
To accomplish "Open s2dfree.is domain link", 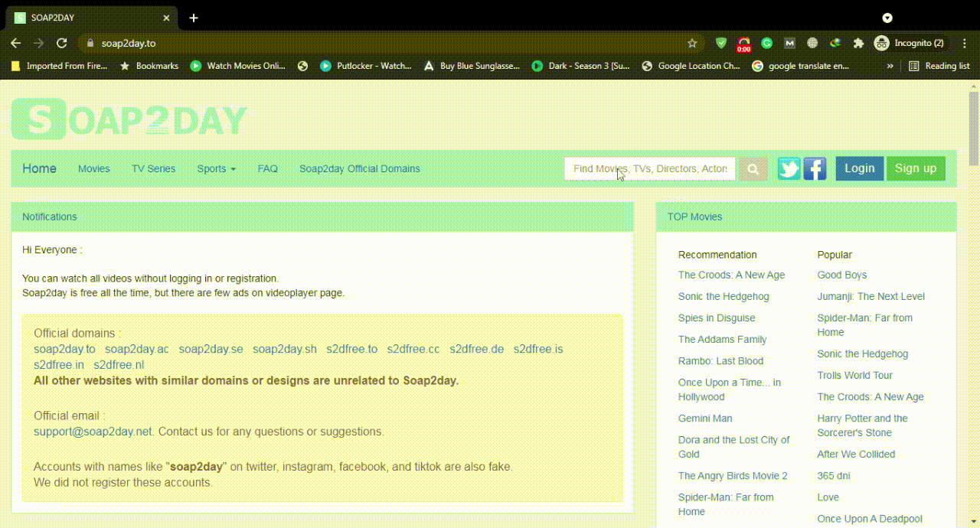I will [538, 349].
